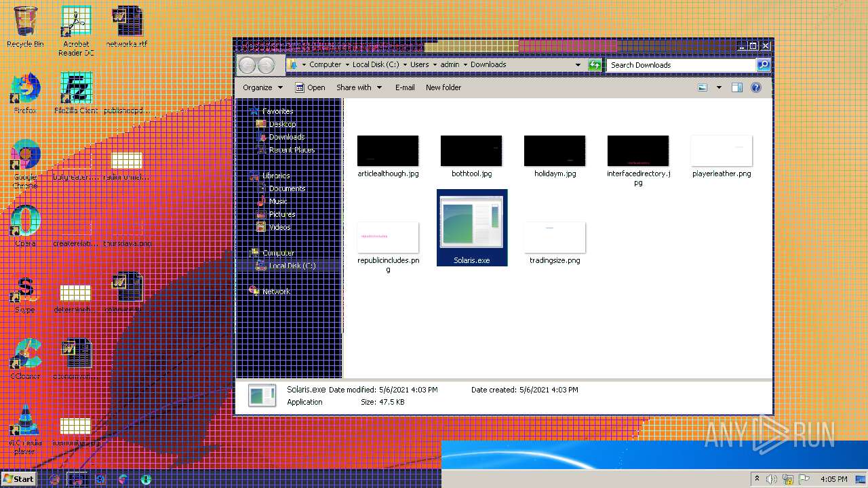The image size is (868, 488).
Task: Open Windows Media Player from the taskbar
Action: [x=100, y=479]
